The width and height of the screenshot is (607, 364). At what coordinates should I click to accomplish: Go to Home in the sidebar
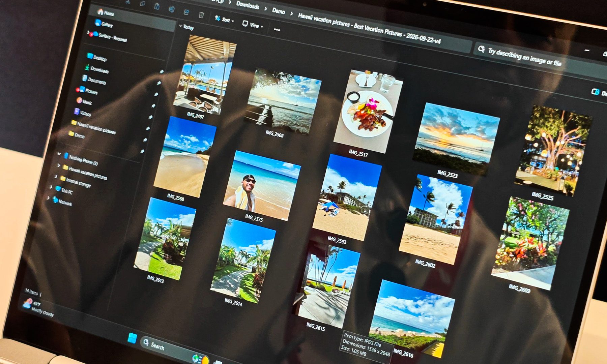click(x=106, y=13)
